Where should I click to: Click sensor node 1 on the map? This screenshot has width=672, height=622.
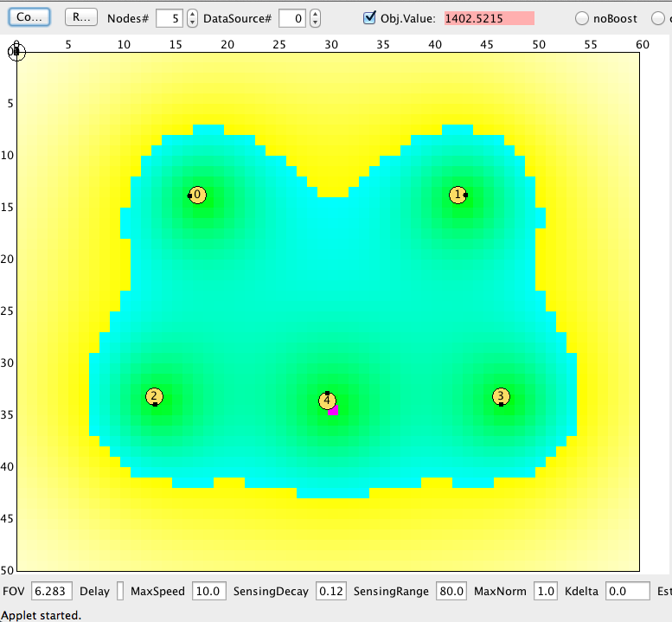(458, 195)
